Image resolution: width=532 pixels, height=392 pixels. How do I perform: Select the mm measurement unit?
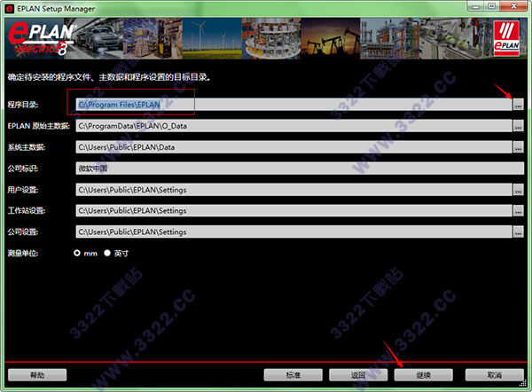tap(77, 253)
